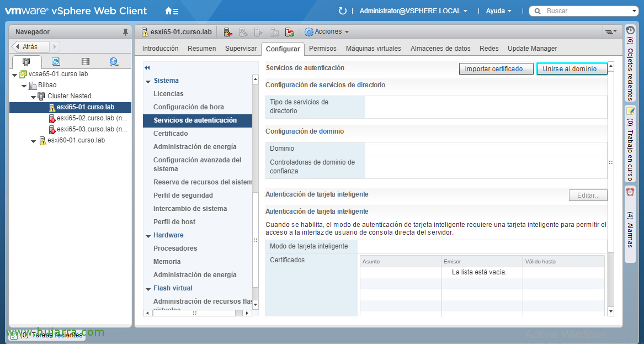Open the Alarmas side panel
The image size is (644, 344).
[x=630, y=223]
